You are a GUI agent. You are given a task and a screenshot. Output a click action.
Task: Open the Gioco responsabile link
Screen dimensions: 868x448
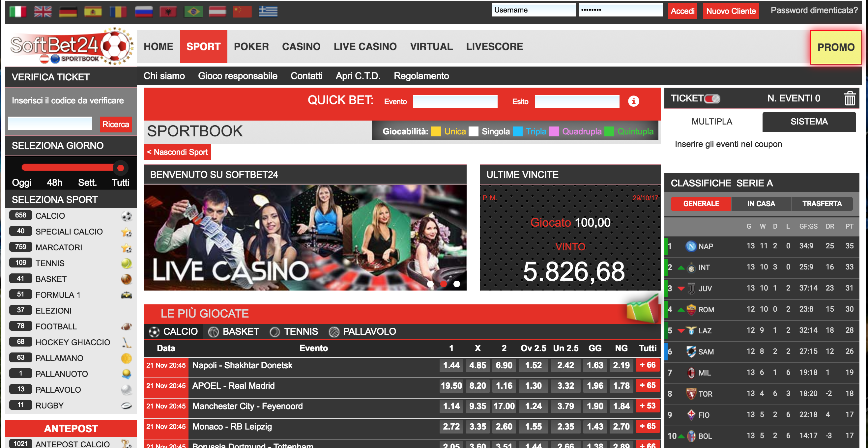point(238,76)
